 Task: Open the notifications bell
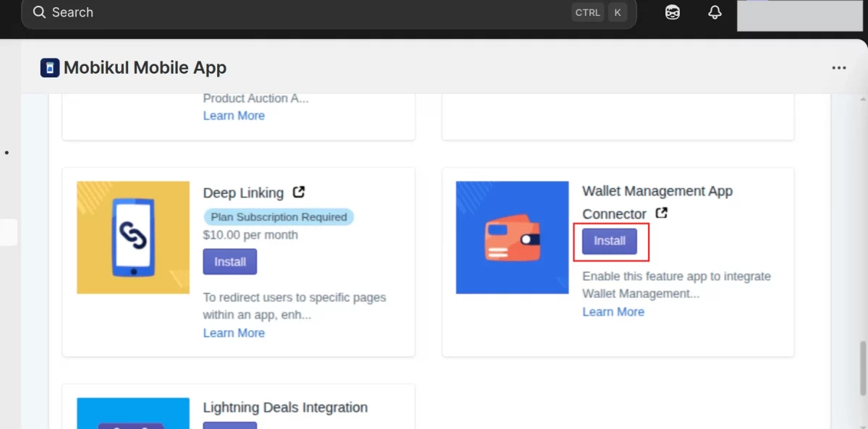click(x=715, y=12)
